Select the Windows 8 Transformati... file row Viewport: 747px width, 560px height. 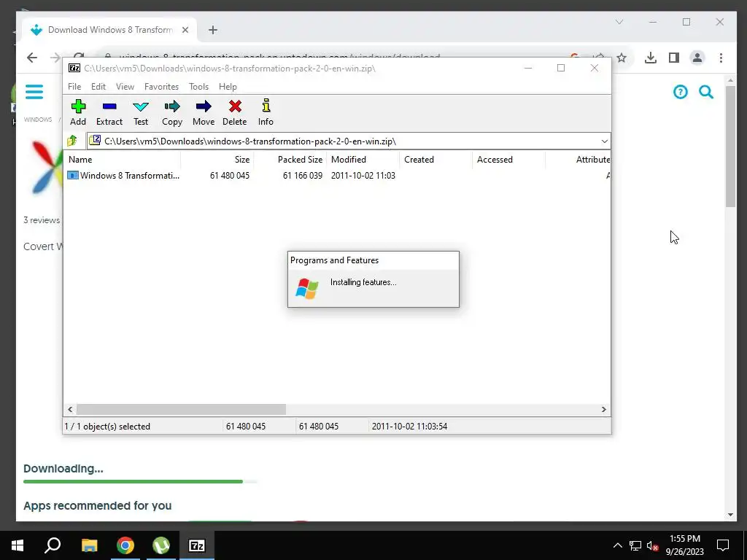(x=337, y=175)
